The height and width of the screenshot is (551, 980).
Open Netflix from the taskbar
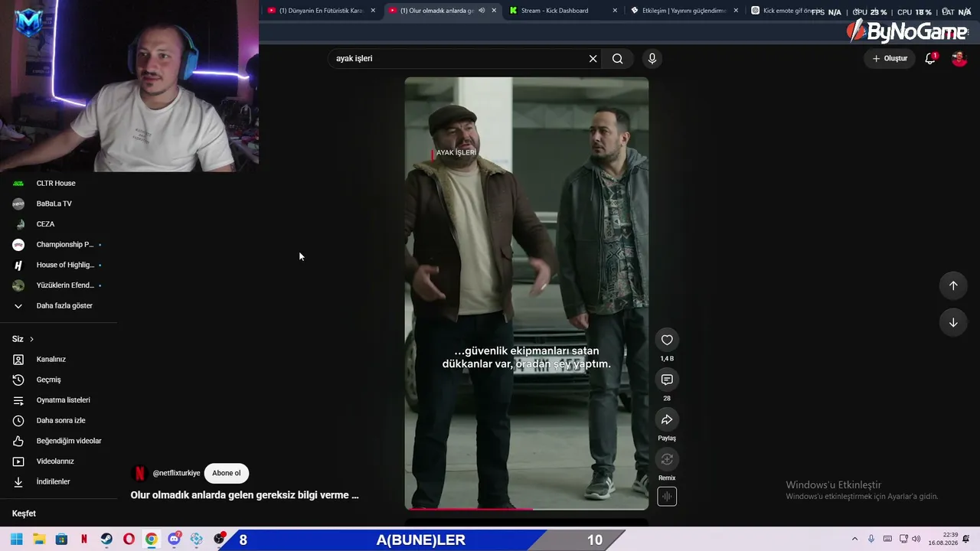click(84, 540)
